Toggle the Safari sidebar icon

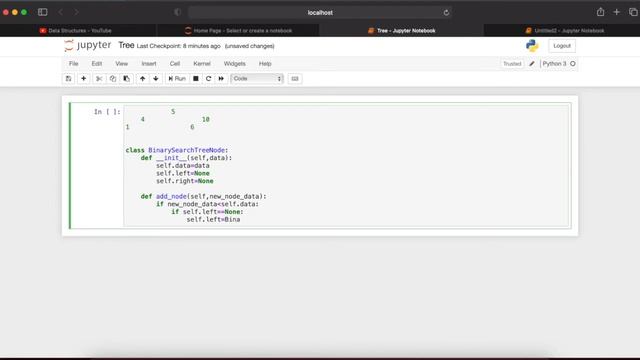click(42, 12)
